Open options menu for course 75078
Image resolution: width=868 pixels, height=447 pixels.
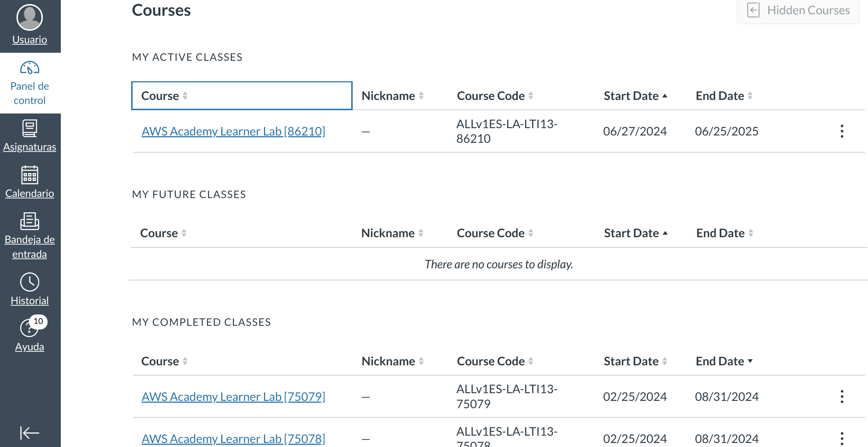pyautogui.click(x=842, y=439)
